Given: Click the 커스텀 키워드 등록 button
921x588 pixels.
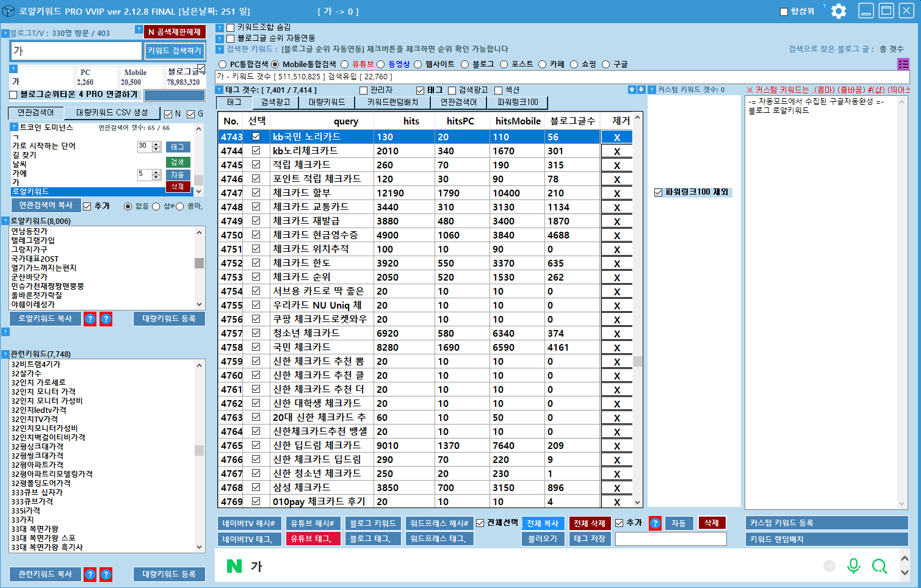Looking at the screenshot, I should click(826, 523).
